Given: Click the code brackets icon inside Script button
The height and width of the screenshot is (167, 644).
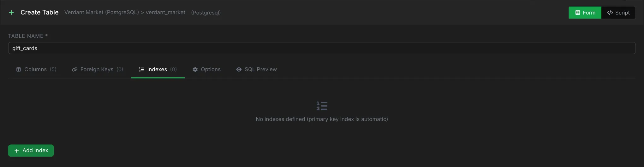Looking at the screenshot, I should tap(610, 13).
